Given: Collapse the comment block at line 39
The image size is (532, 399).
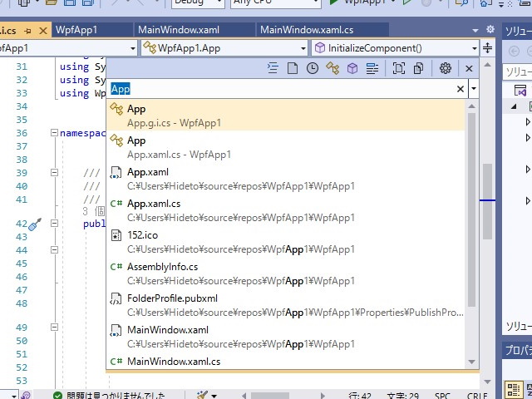Looking at the screenshot, I should point(54,173).
